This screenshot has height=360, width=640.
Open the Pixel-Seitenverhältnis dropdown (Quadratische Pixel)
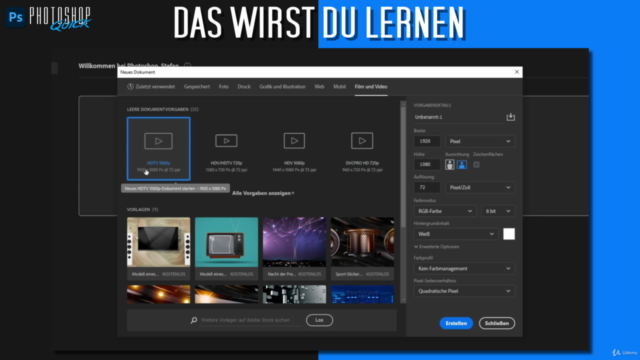pos(464,291)
